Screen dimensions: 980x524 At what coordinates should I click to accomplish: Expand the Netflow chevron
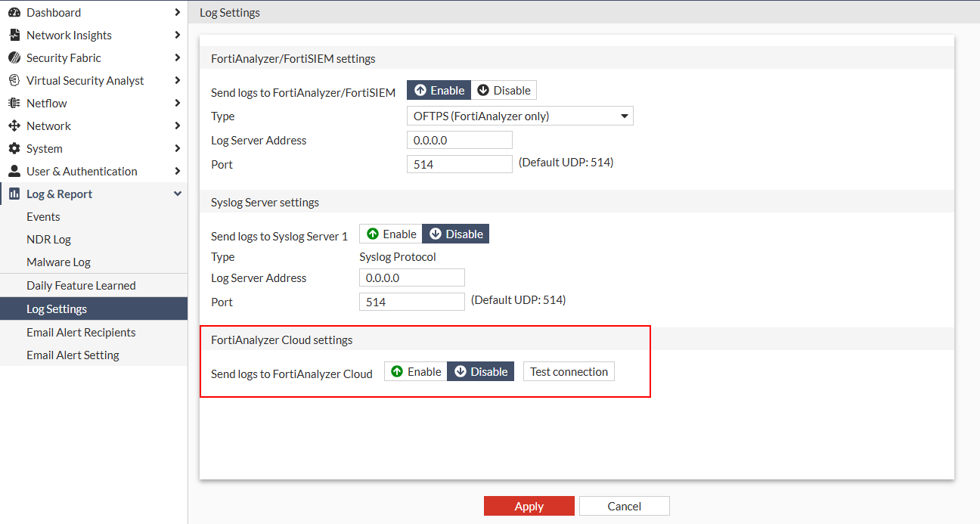[x=177, y=103]
